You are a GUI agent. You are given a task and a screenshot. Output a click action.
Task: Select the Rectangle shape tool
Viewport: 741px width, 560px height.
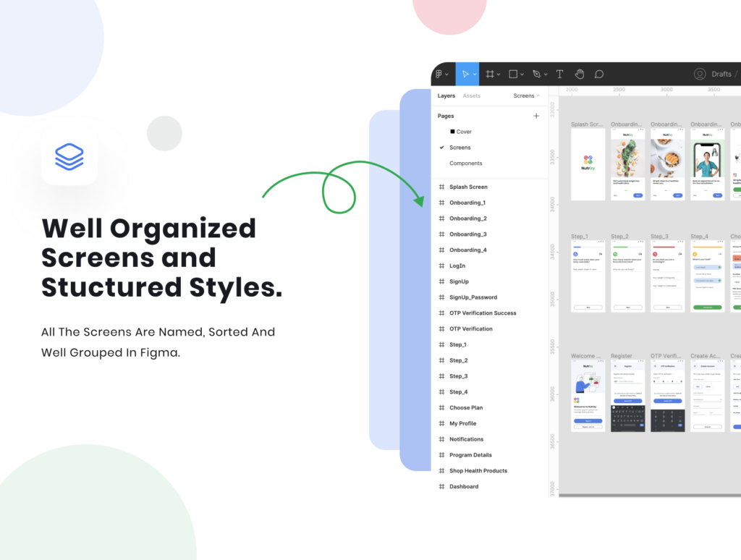(513, 74)
